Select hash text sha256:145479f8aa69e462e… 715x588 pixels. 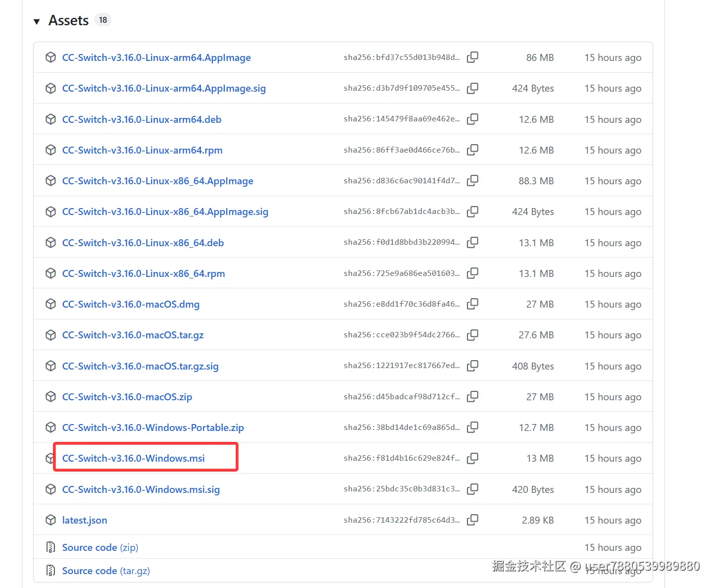coord(402,119)
